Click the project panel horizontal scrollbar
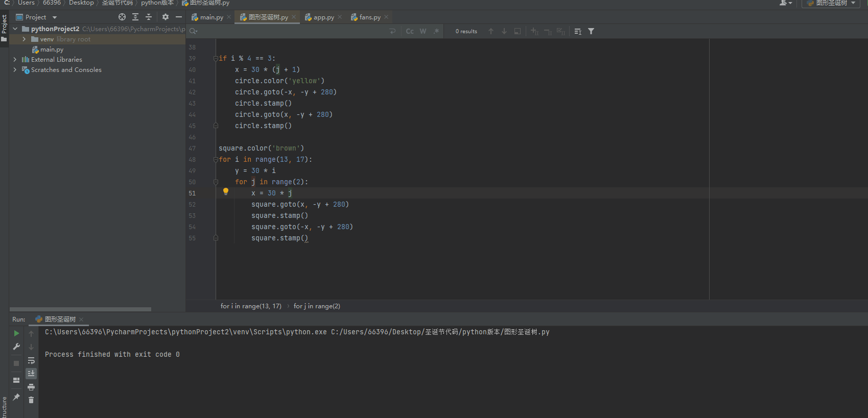 click(x=80, y=309)
